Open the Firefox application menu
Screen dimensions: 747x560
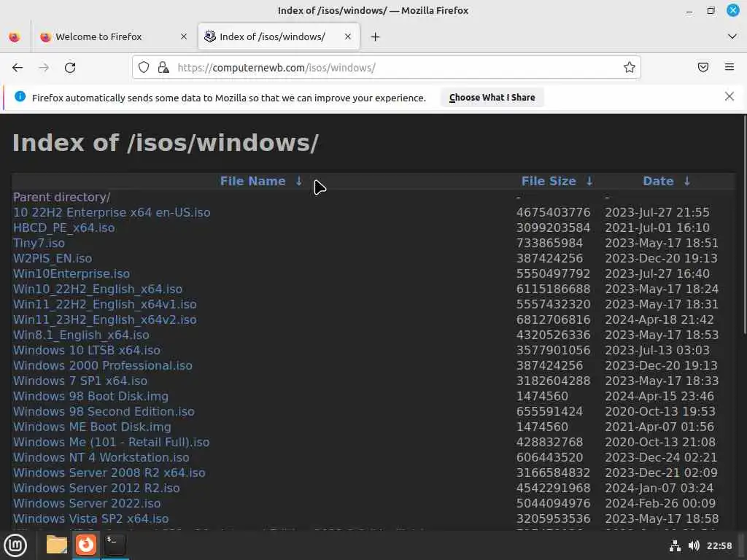729,67
